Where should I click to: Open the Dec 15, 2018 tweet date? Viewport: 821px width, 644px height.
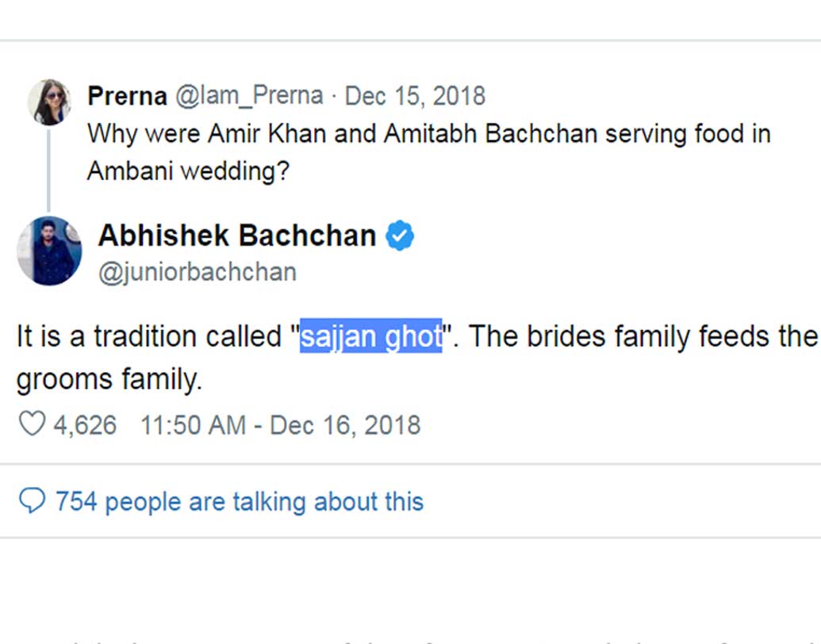click(x=415, y=96)
